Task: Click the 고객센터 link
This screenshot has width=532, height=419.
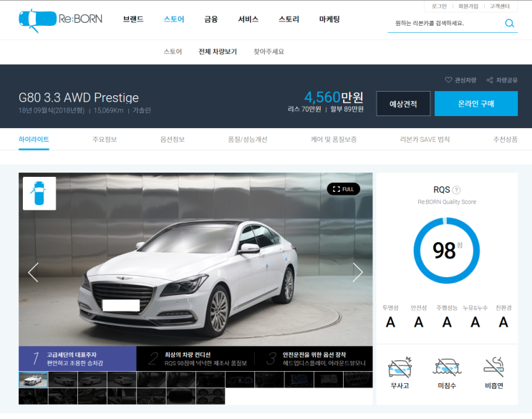Action: 500,6
